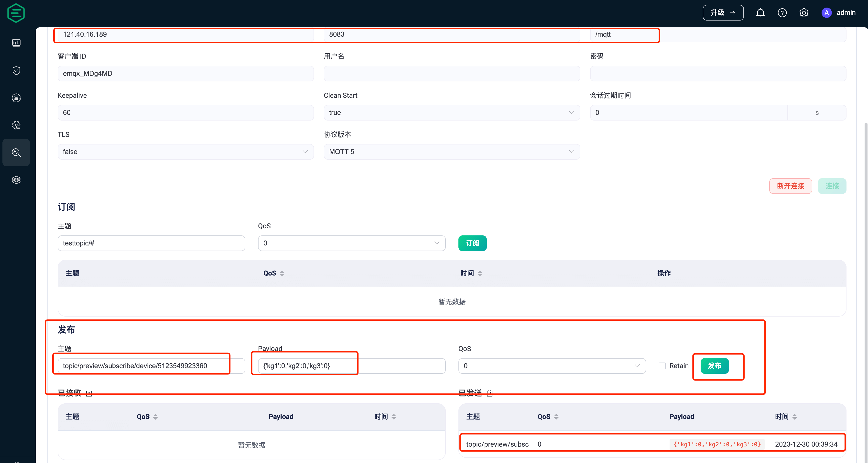Viewport: 868px width, 463px height.
Task: Clear sent messages with trash icon
Action: (490, 393)
